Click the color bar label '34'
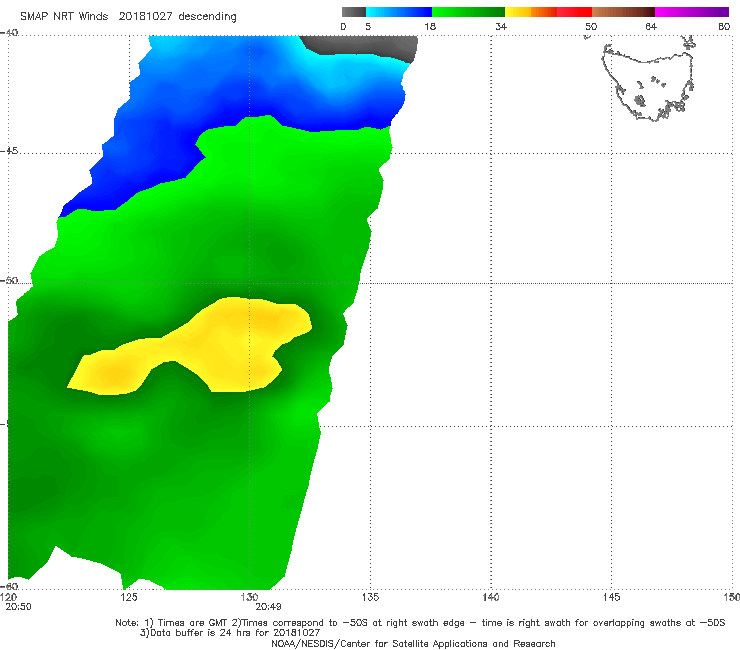The image size is (740, 650). (x=501, y=26)
